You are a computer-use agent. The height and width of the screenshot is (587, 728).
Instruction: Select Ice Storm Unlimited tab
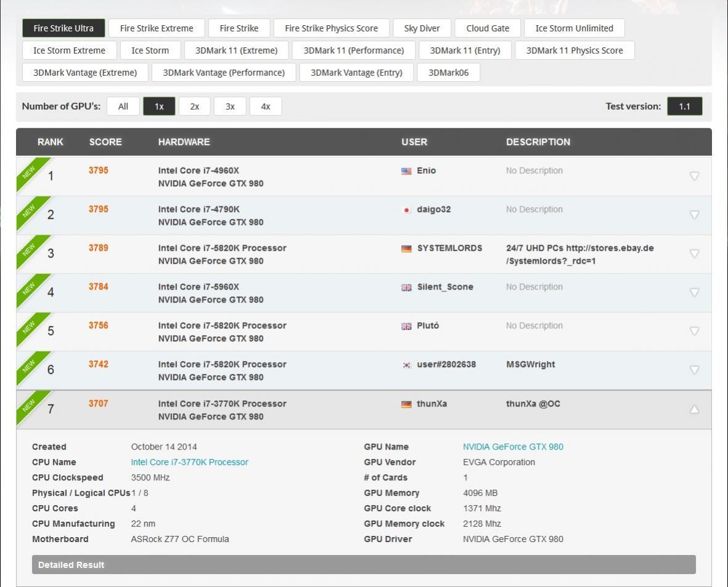point(575,28)
